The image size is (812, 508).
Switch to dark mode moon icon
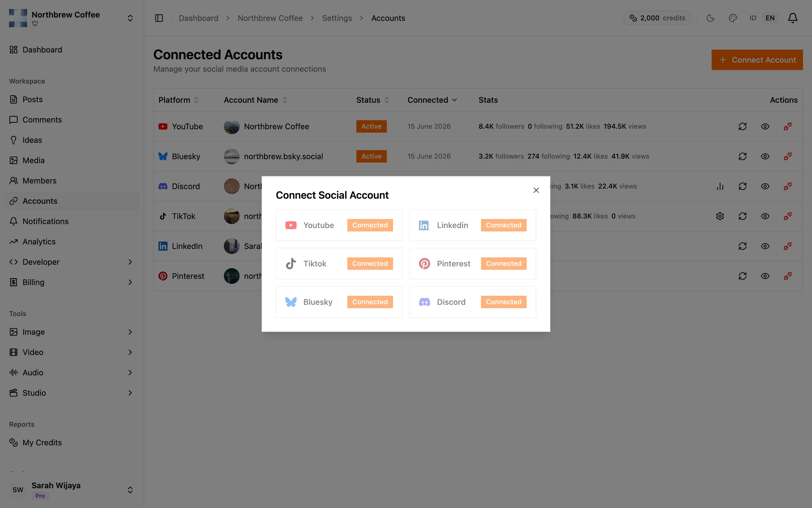coord(710,18)
